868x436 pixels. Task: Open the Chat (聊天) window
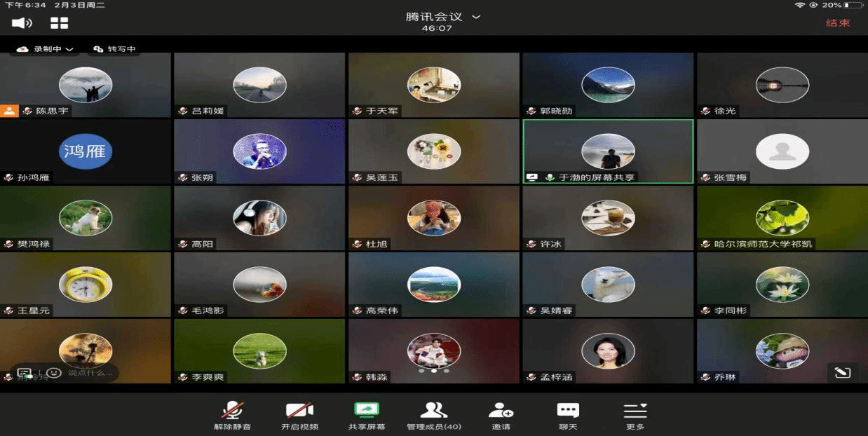click(x=567, y=415)
